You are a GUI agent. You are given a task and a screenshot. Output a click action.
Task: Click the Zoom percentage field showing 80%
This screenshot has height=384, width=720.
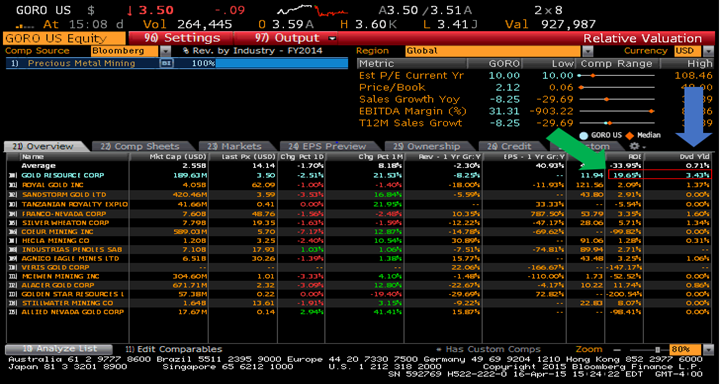(685, 350)
